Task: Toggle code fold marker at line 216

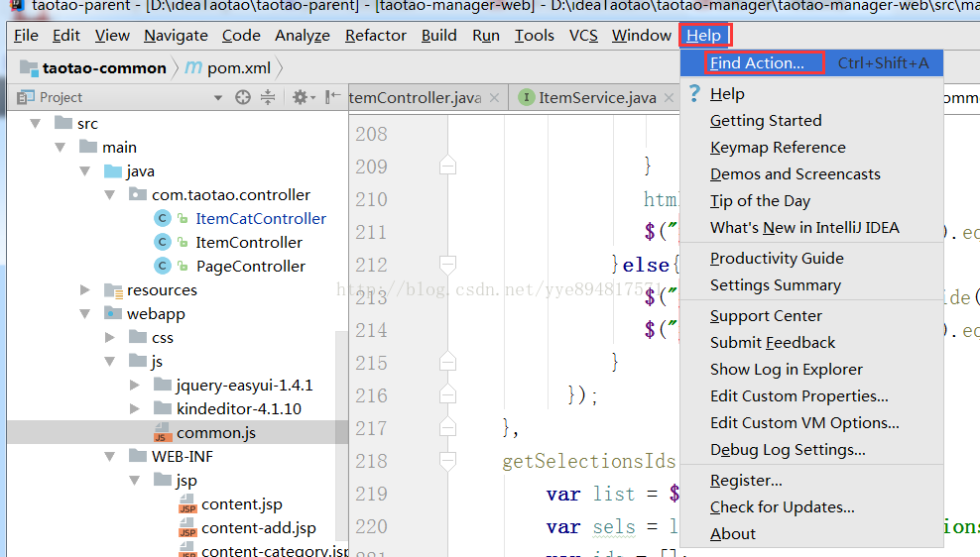Action: tap(447, 394)
